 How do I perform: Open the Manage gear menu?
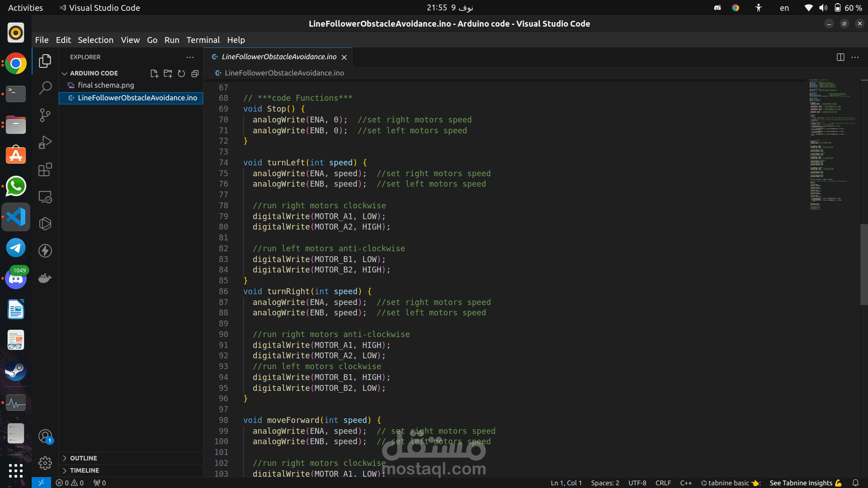[45, 463]
